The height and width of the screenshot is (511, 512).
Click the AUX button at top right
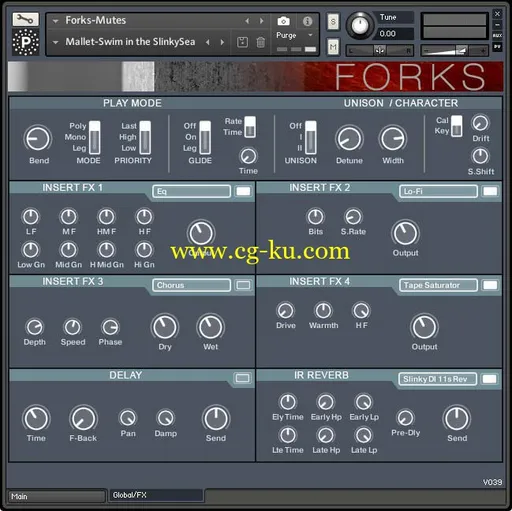[x=497, y=35]
